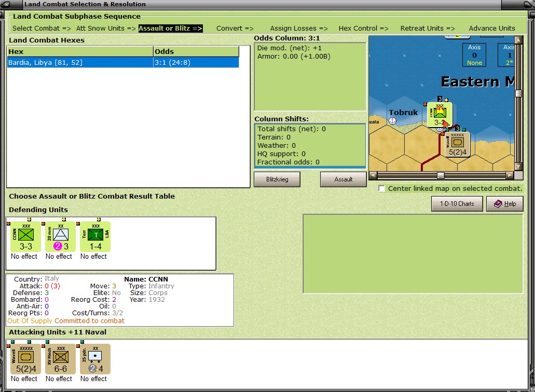Click the map scroll left arrow
The width and height of the screenshot is (535, 392).
pos(373,175)
